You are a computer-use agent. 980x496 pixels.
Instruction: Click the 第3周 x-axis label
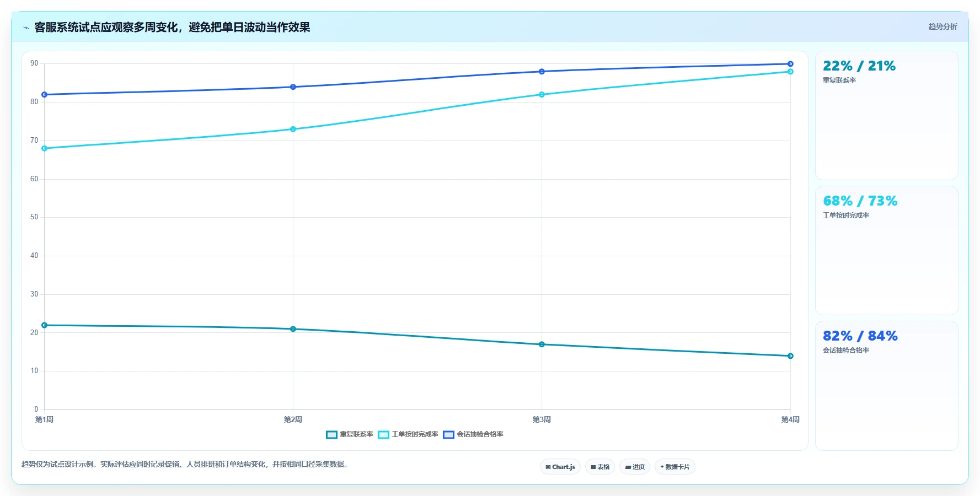pos(542,419)
